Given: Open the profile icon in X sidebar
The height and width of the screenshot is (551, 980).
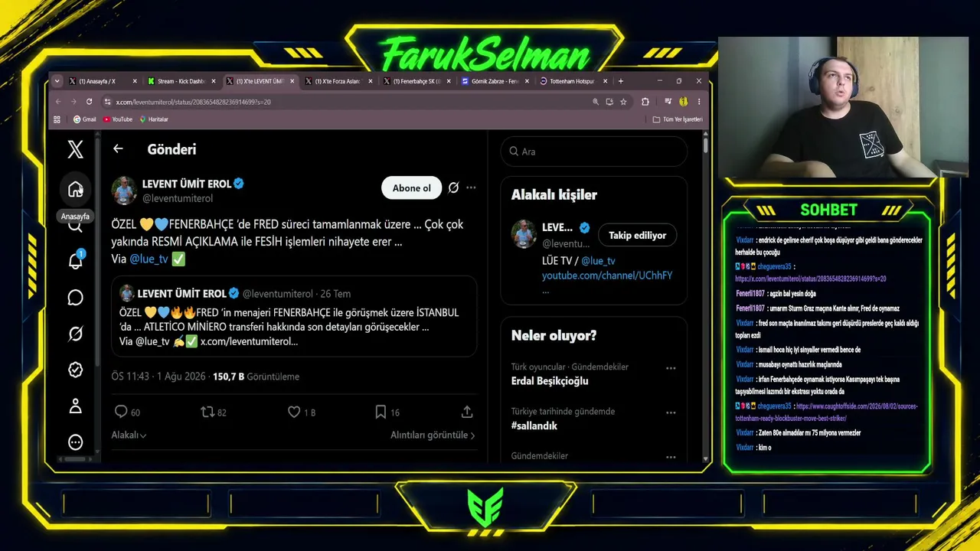Looking at the screenshot, I should pos(75,406).
